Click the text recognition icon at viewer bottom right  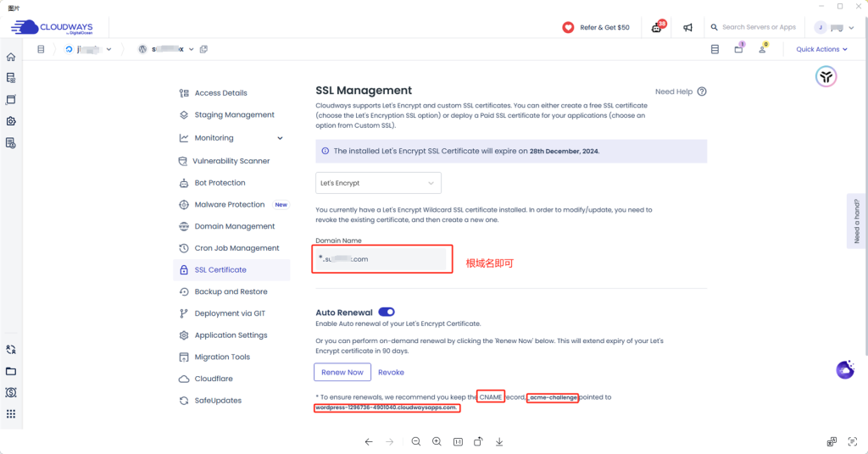(x=853, y=441)
